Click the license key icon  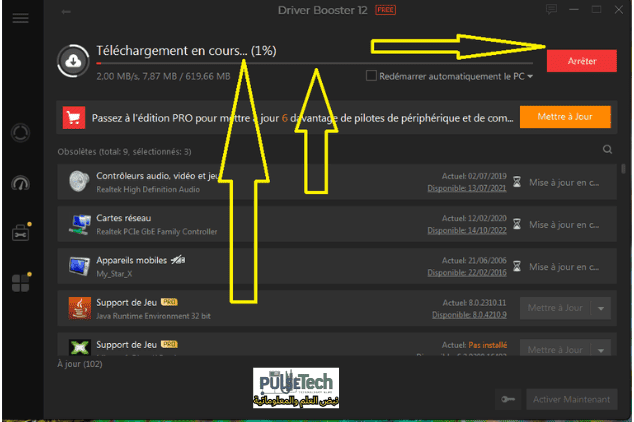(508, 399)
